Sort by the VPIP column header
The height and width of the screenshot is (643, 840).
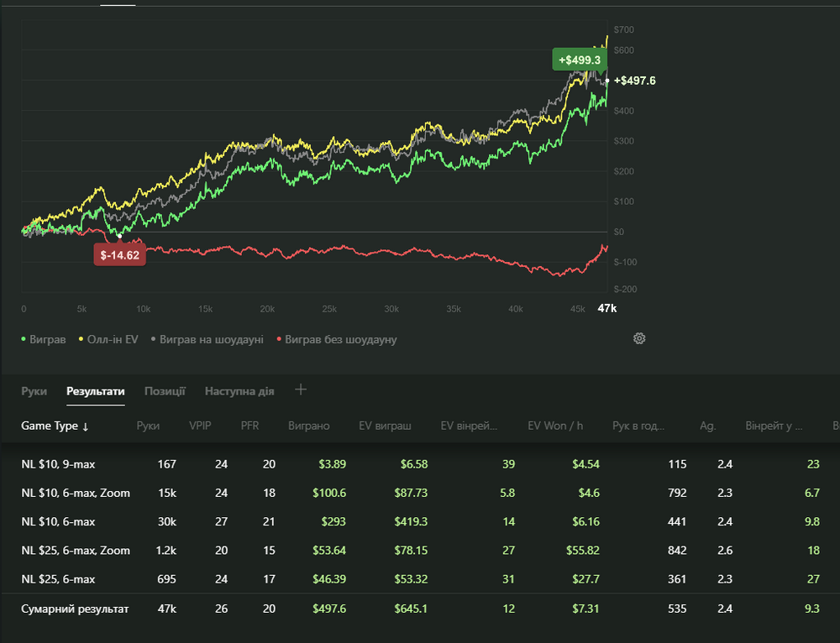pyautogui.click(x=200, y=426)
